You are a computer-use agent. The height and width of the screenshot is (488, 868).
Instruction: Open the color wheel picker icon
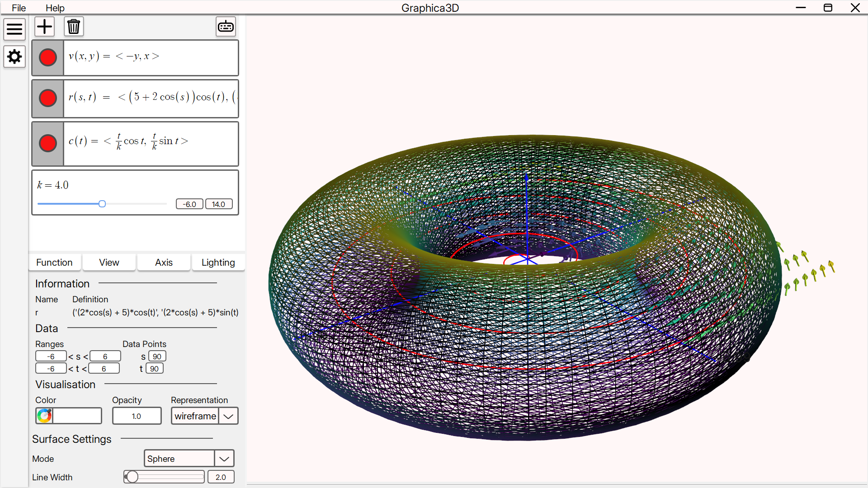[44, 416]
